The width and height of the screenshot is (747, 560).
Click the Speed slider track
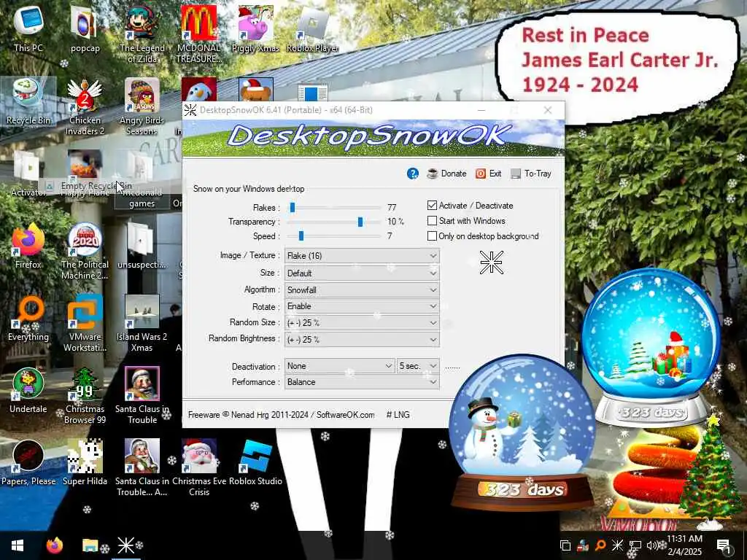(x=335, y=236)
